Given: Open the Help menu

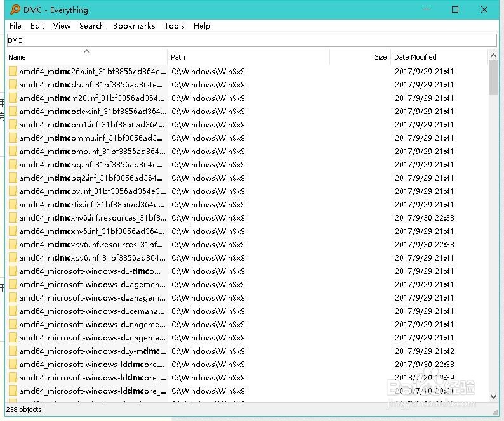Looking at the screenshot, I should tap(202, 26).
